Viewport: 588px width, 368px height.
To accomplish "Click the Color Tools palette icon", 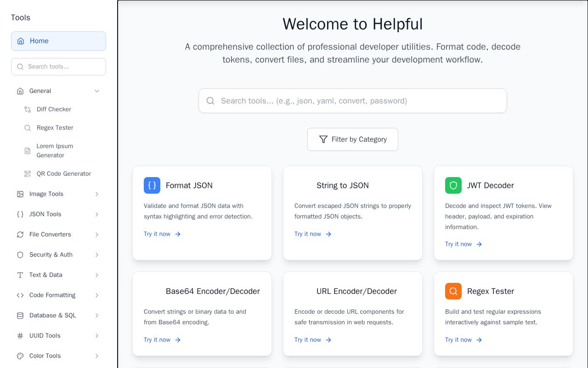I will tap(20, 356).
